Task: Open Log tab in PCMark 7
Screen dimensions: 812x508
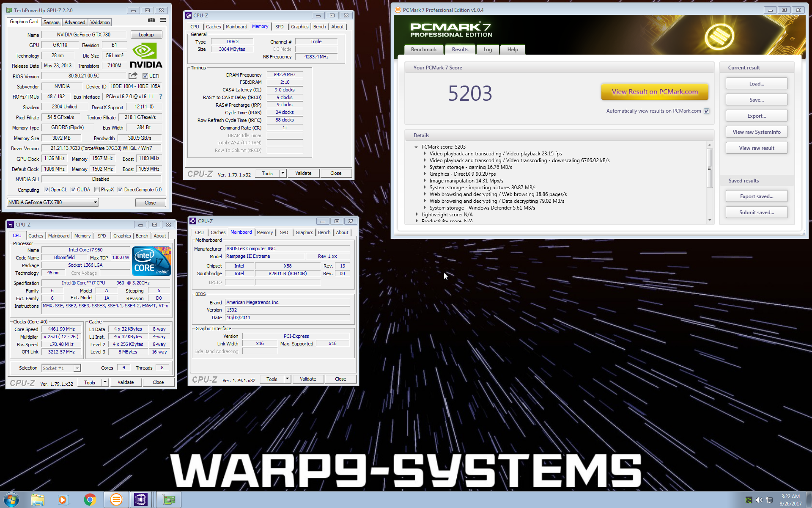Action: pos(488,50)
